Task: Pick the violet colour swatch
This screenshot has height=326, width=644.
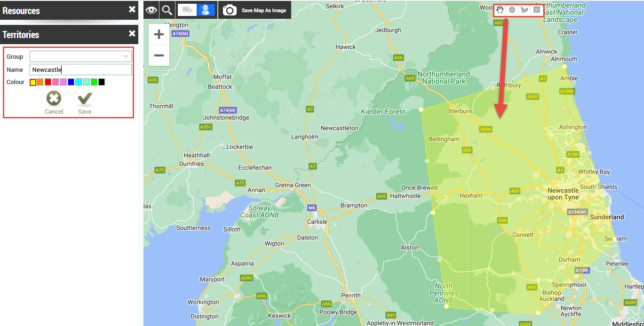Action: point(63,82)
